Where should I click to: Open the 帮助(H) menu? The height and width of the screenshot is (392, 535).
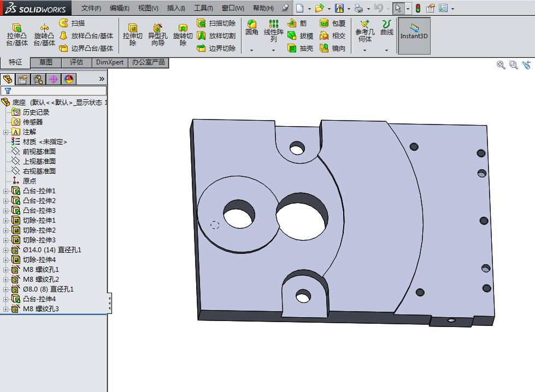[x=263, y=8]
